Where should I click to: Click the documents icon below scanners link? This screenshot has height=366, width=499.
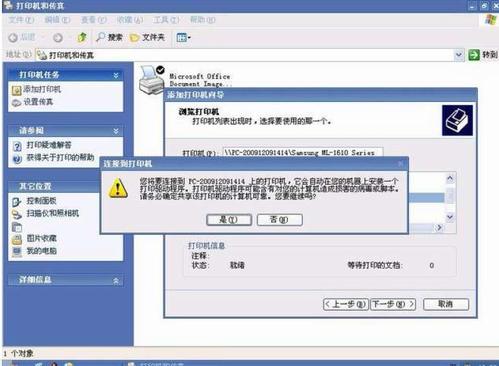pyautogui.click(x=17, y=227)
